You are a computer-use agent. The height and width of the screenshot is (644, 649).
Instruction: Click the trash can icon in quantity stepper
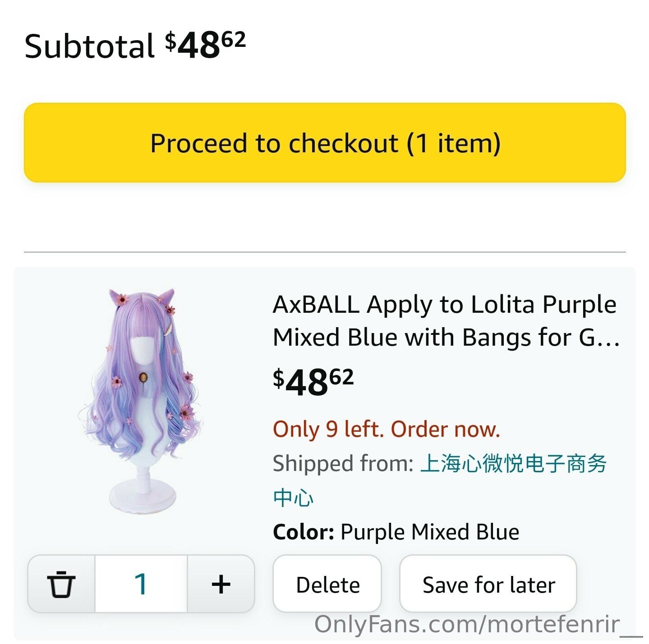coord(61,584)
